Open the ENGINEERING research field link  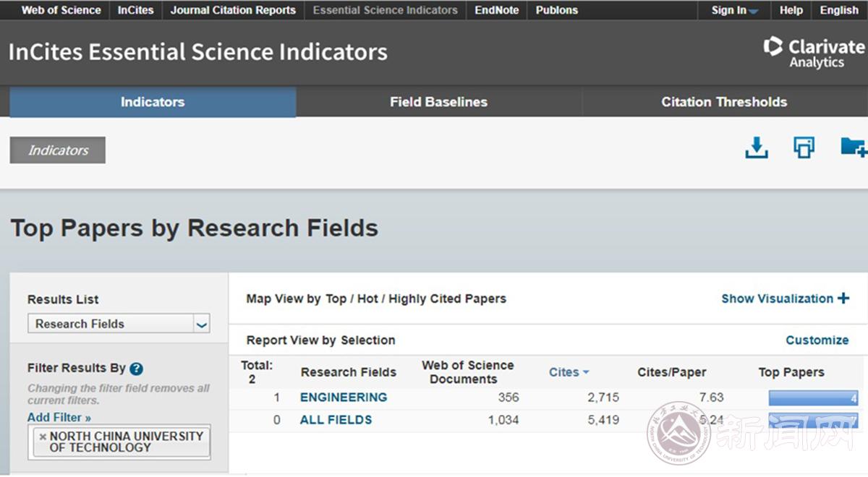tap(344, 397)
